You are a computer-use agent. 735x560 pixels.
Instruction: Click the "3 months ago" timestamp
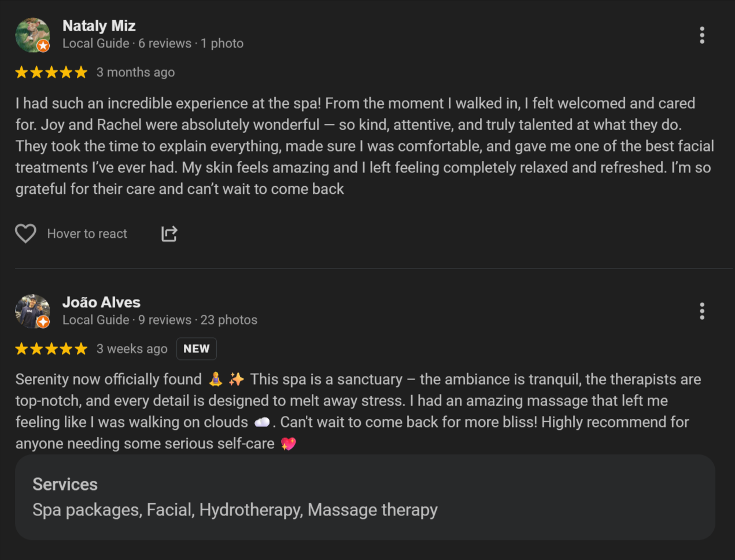[x=135, y=72]
